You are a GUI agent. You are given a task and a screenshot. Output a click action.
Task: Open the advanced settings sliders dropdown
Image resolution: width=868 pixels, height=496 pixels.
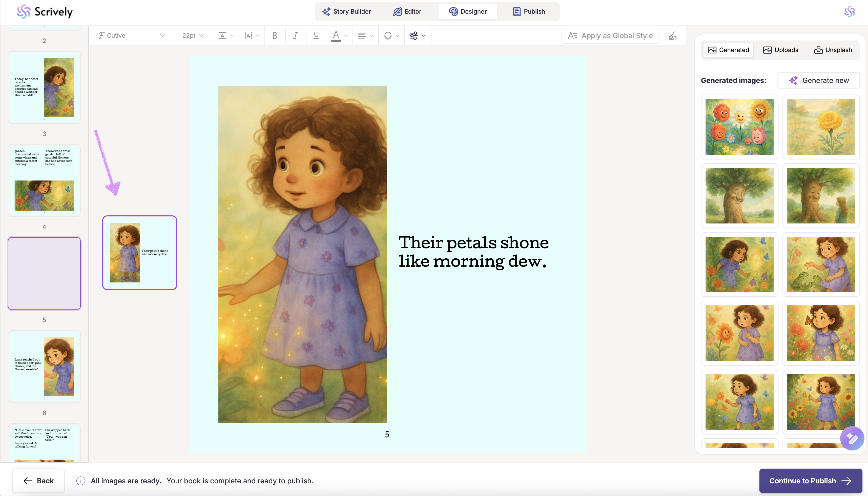pyautogui.click(x=417, y=35)
